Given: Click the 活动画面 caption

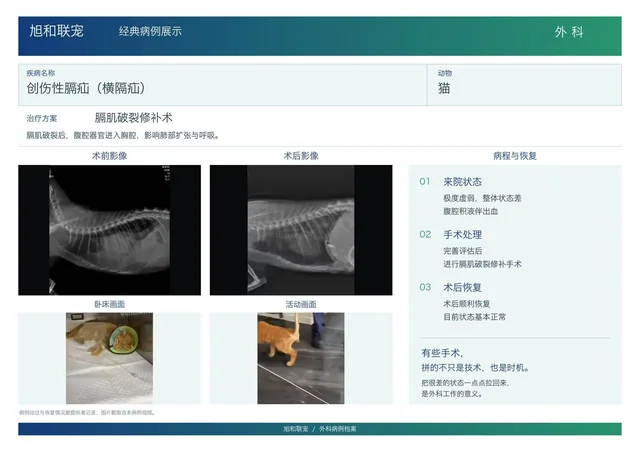Looking at the screenshot, I should point(301,304).
